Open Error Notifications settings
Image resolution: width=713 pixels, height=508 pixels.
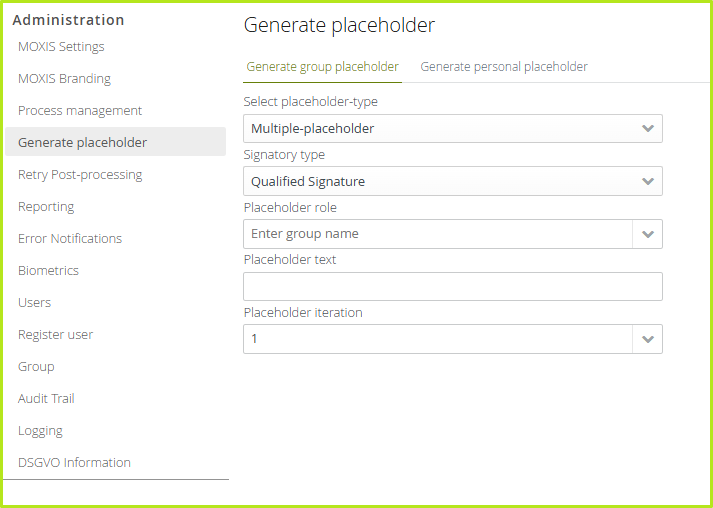point(70,239)
